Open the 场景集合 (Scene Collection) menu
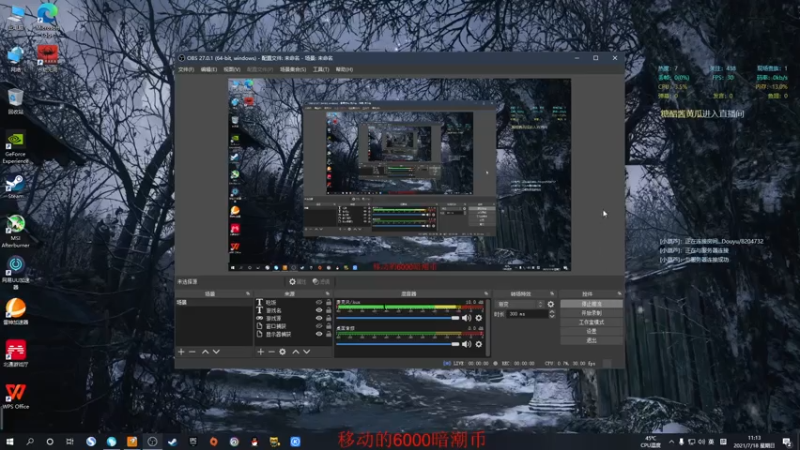Viewport: 800px width, 450px height. click(292, 69)
